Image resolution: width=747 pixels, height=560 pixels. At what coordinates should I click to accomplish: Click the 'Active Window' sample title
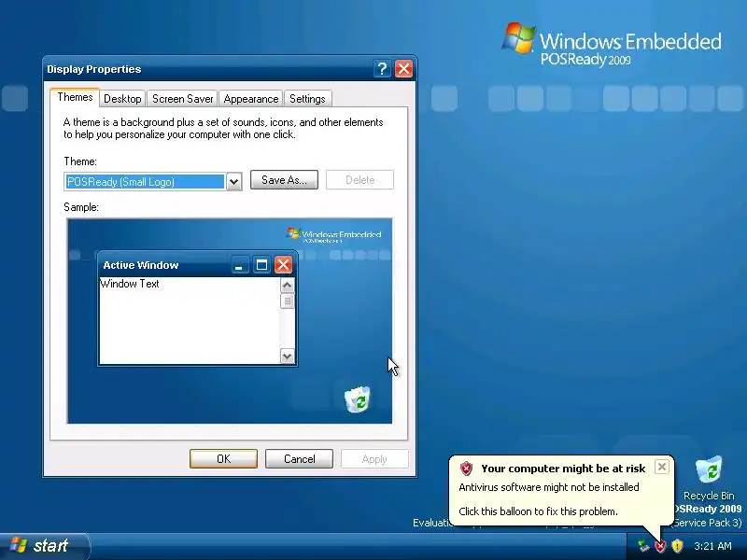coord(141,265)
